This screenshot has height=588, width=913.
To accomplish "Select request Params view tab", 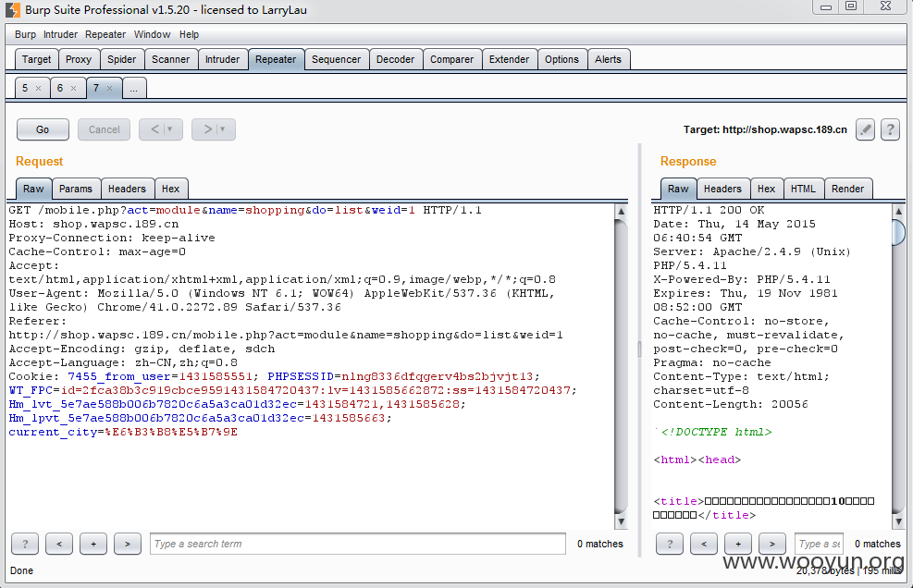I will tap(76, 189).
